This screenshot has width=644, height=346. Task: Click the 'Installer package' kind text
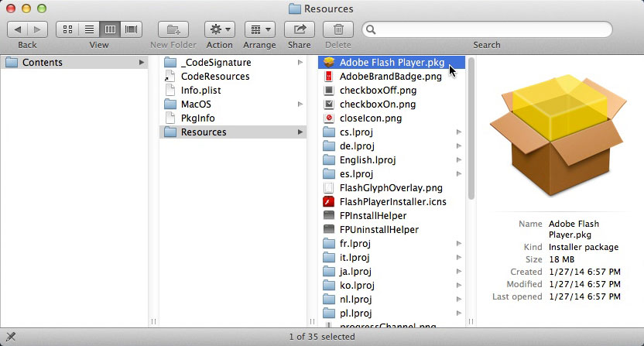[584, 248]
